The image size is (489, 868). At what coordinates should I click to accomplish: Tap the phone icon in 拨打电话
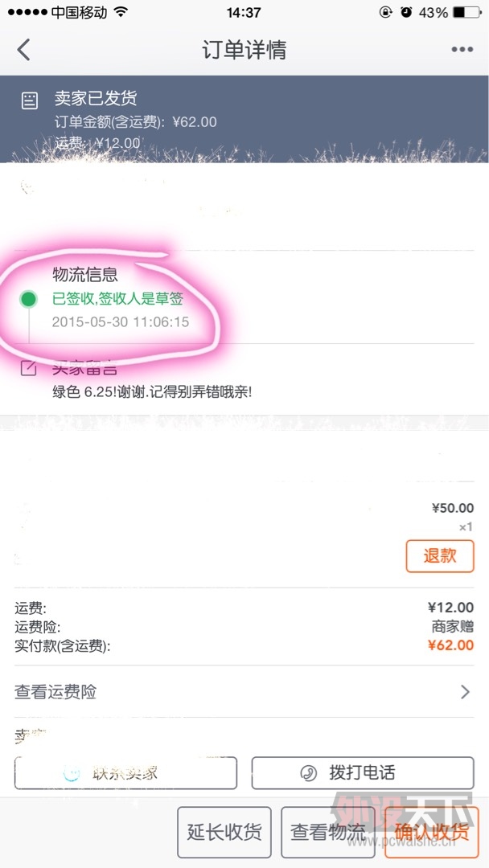click(308, 773)
